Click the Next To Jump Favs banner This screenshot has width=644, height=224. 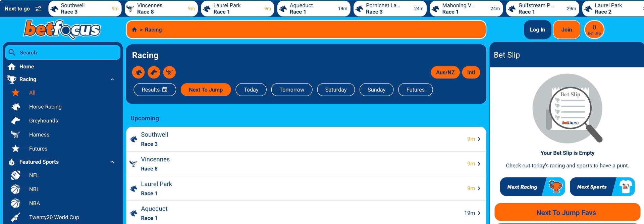click(x=567, y=213)
